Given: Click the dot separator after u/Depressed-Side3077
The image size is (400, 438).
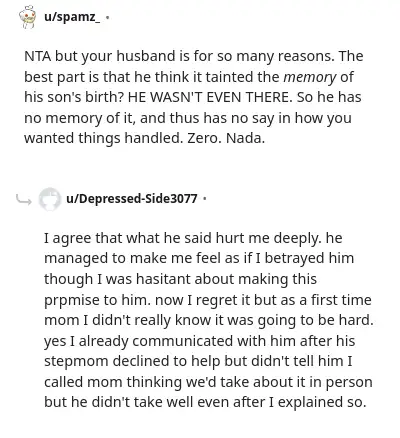Looking at the screenshot, I should (204, 199).
